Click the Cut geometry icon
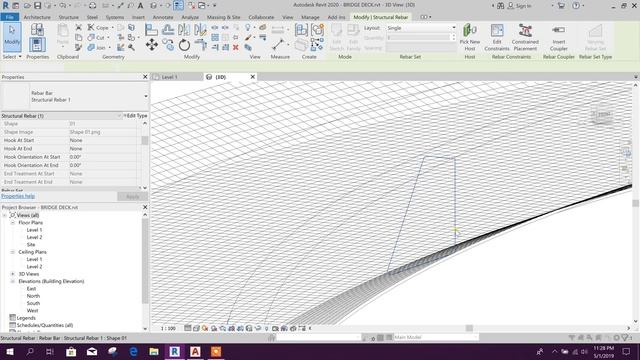640x360 pixels. [x=96, y=38]
